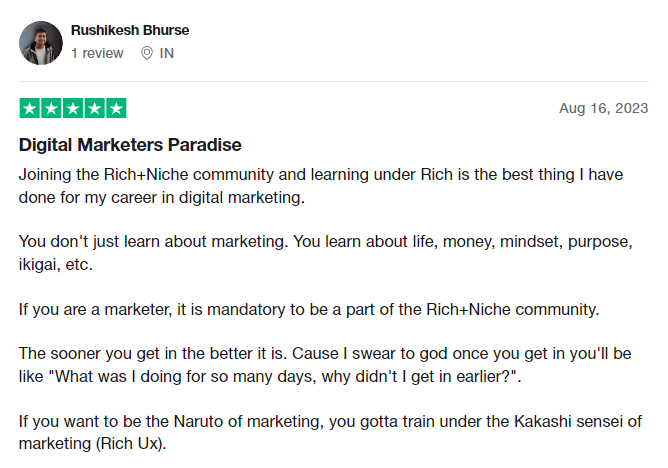Open the "Digital Marketers Paradise" review title

pyautogui.click(x=130, y=145)
